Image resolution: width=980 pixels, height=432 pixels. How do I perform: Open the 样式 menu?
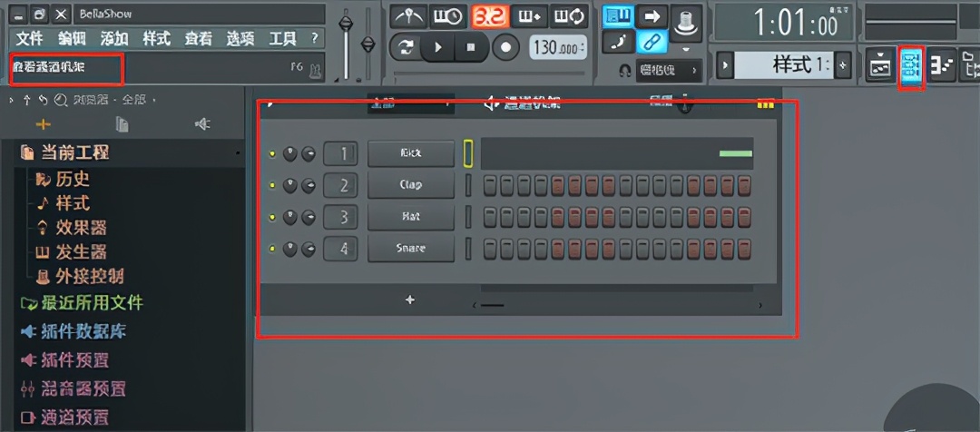[x=156, y=39]
